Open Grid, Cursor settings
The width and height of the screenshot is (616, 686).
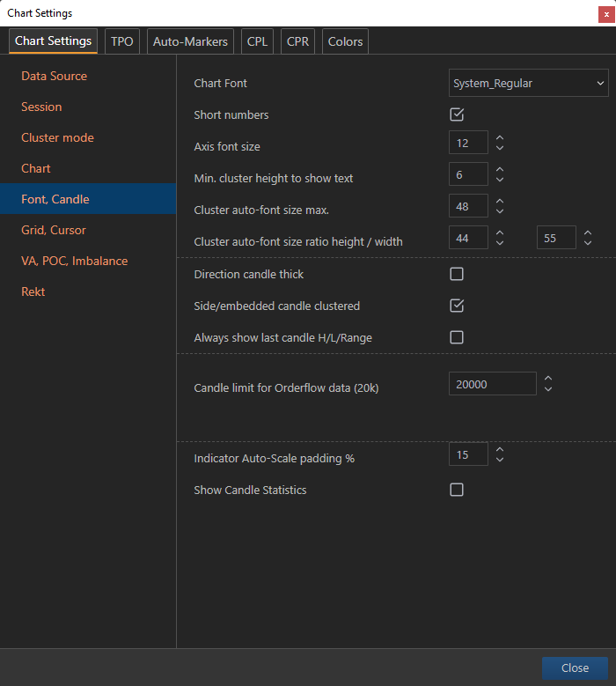tap(88, 230)
